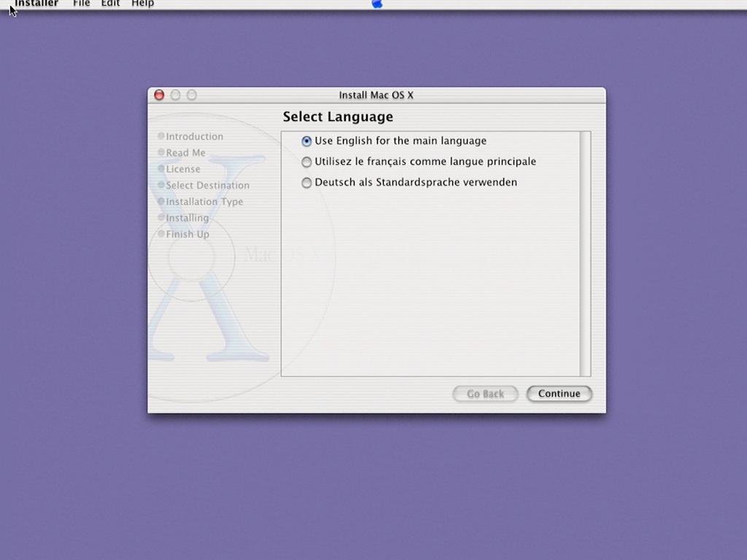Click the dimmed Go Back button

[485, 394]
